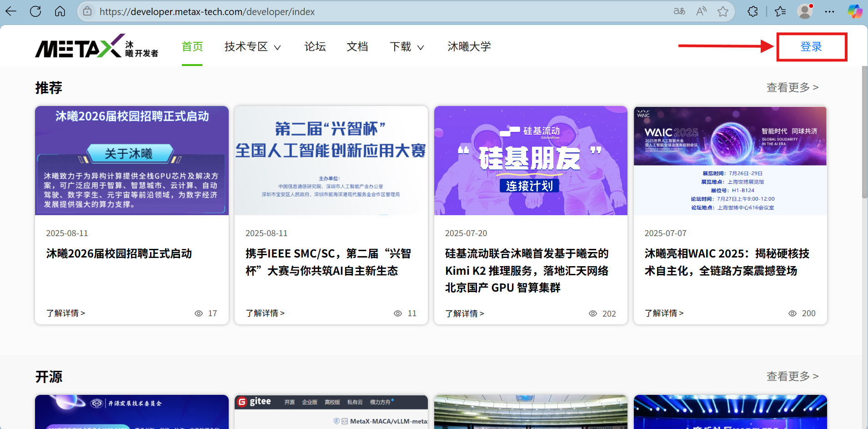The height and width of the screenshot is (429, 868).
Task: Click the view count eye icon beside 200
Action: [x=793, y=313]
